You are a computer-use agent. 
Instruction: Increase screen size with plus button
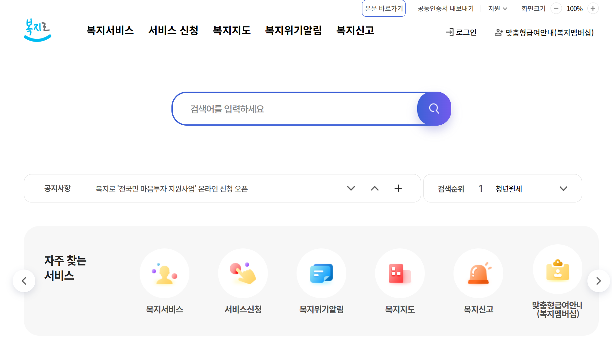point(593,9)
